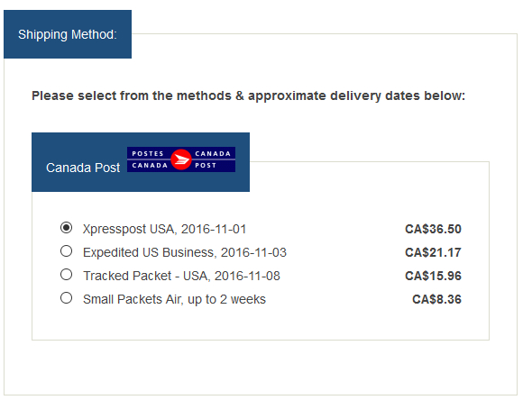The image size is (532, 409).
Task: Pick Small Packets Air radio option
Action: (66, 298)
